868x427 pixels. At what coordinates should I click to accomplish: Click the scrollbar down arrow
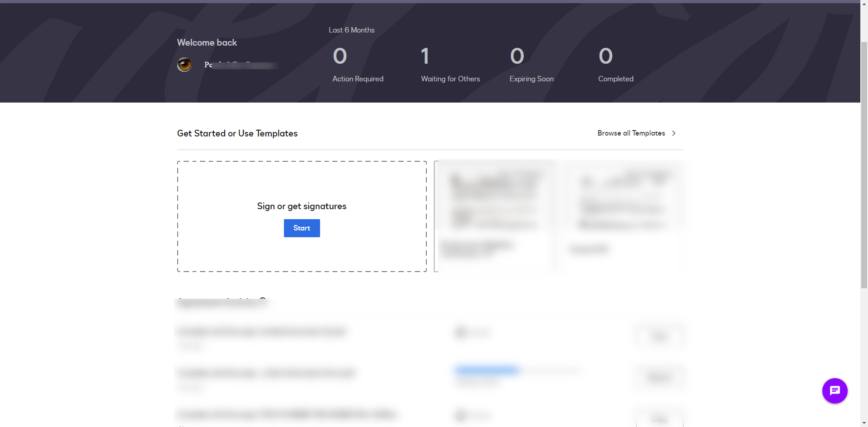point(864,423)
